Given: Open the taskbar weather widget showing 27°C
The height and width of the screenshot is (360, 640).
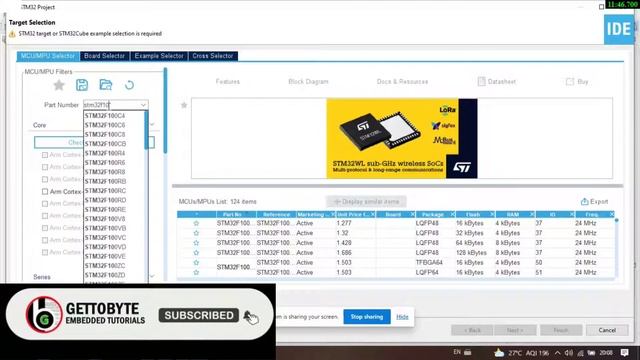Looking at the screenshot, I should click(x=521, y=353).
